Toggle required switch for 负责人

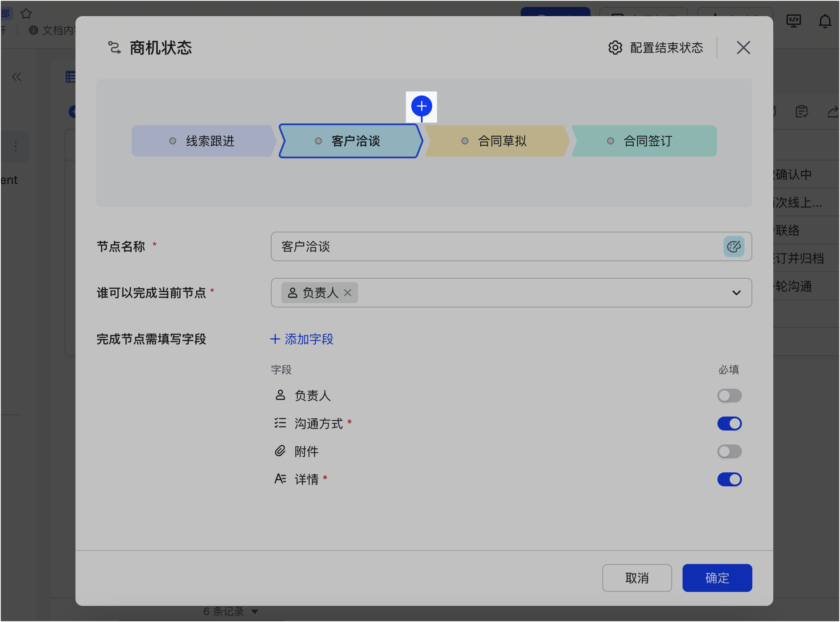729,396
